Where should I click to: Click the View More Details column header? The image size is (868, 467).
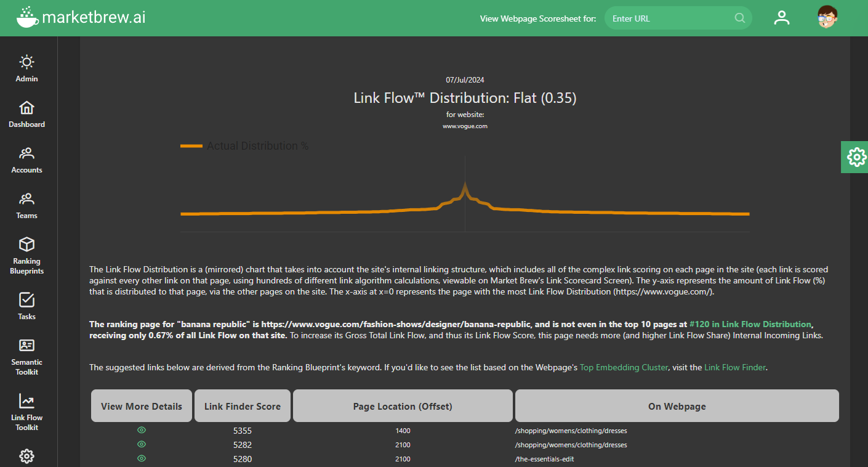point(142,406)
